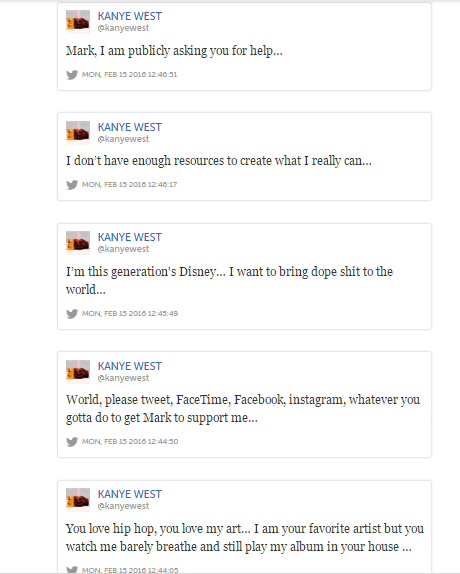Click Twitter bird icon on 12:46:17 tweet

click(x=72, y=184)
